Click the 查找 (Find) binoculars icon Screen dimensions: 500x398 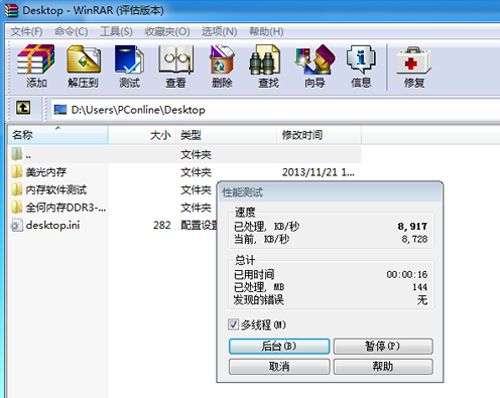pyautogui.click(x=265, y=60)
